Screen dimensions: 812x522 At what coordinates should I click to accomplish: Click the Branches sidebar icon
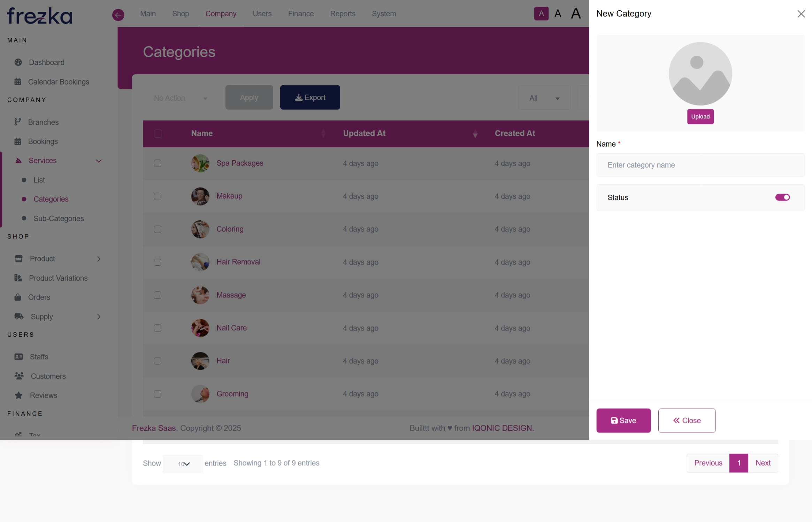(17, 122)
